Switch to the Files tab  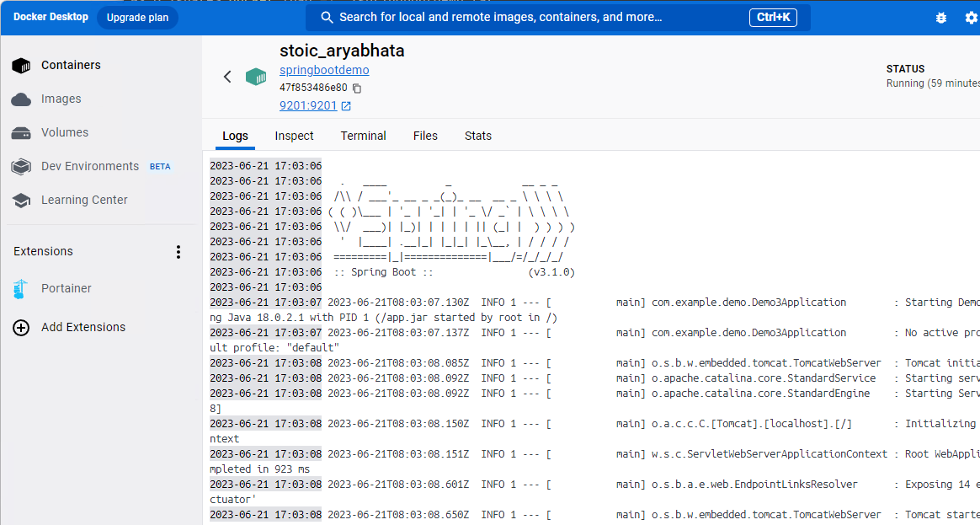pyautogui.click(x=426, y=136)
